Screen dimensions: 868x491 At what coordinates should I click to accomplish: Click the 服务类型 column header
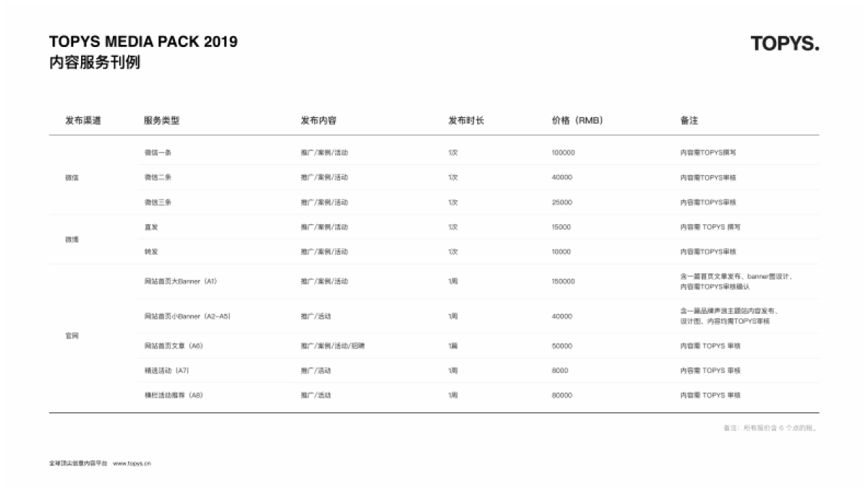(x=161, y=121)
